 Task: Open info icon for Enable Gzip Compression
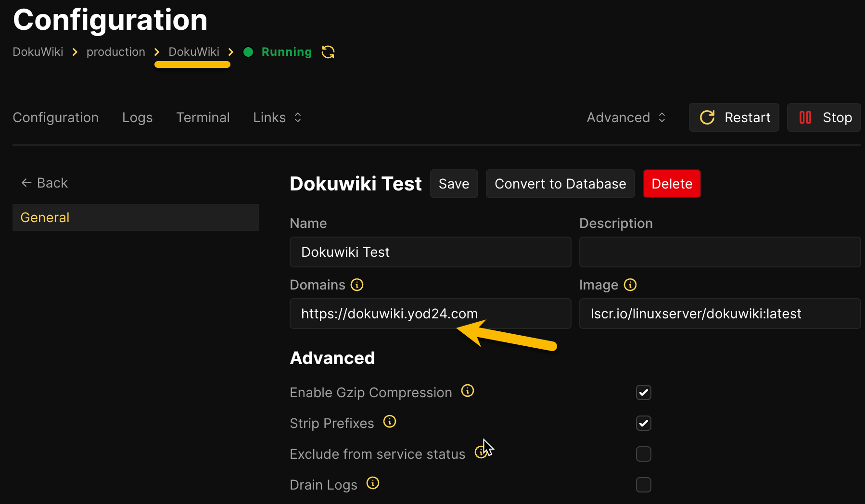468,391
